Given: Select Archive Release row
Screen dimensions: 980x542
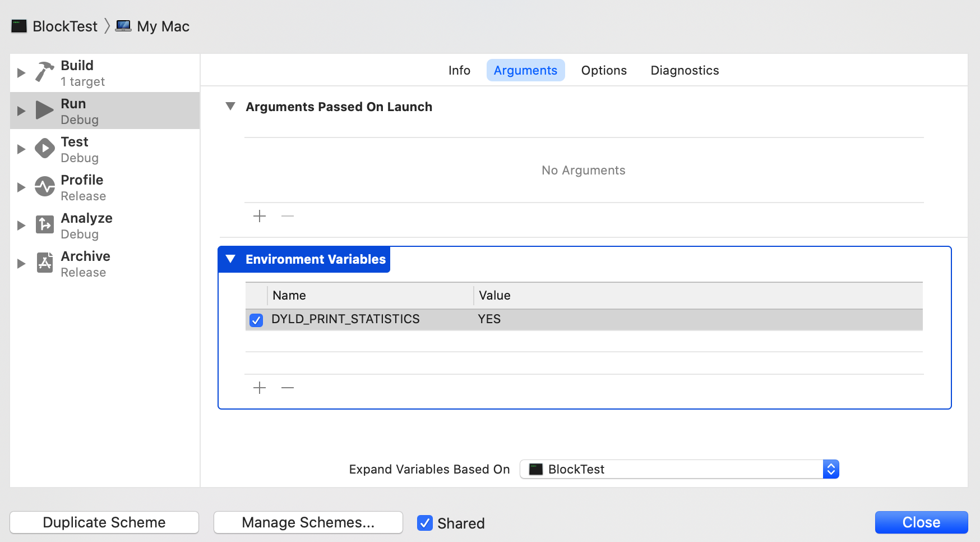Looking at the screenshot, I should 105,264.
